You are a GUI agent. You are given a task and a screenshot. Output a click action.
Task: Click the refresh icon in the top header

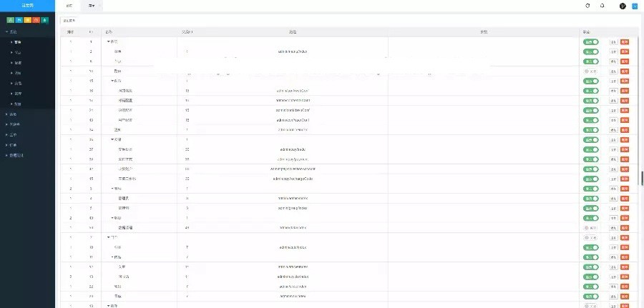click(587, 5)
